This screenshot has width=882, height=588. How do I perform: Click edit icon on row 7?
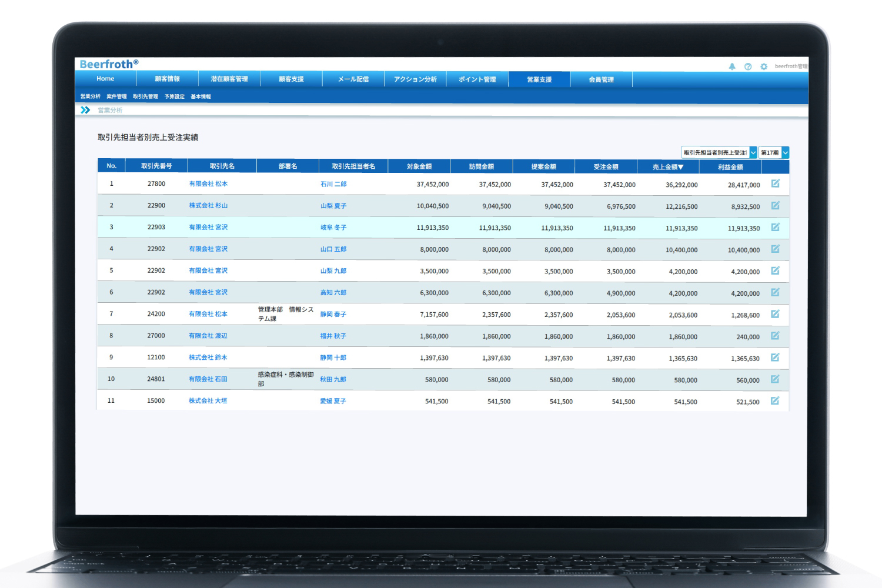tap(775, 314)
